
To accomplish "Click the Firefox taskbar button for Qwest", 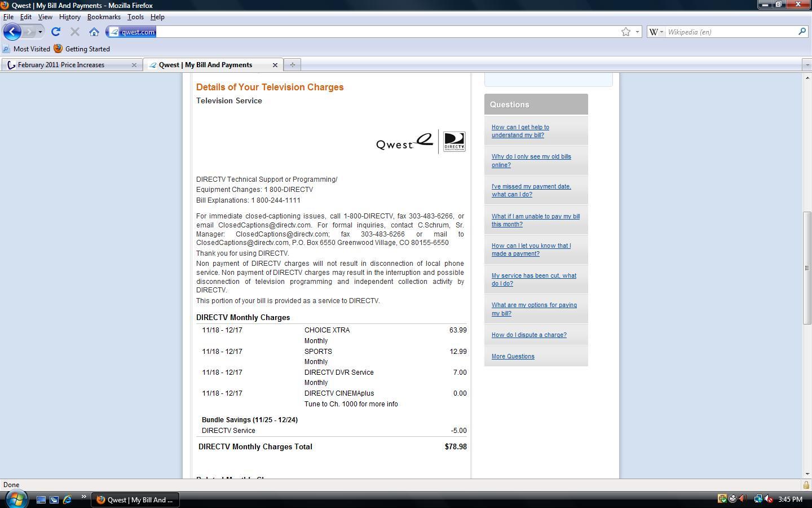I will pos(135,500).
